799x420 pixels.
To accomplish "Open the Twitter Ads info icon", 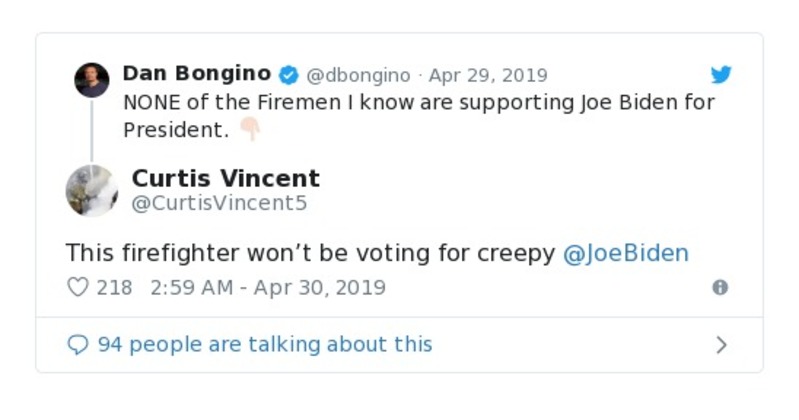I will (720, 287).
